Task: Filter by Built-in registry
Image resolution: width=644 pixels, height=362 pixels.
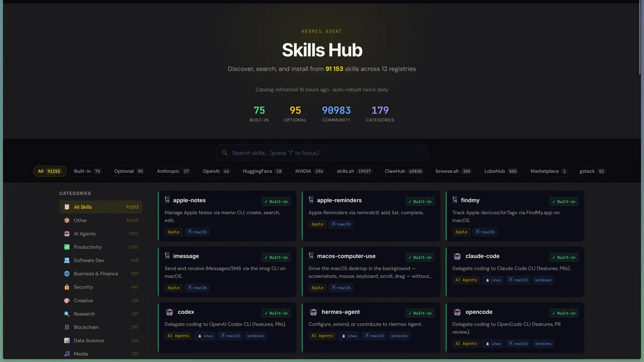Action: [x=87, y=171]
